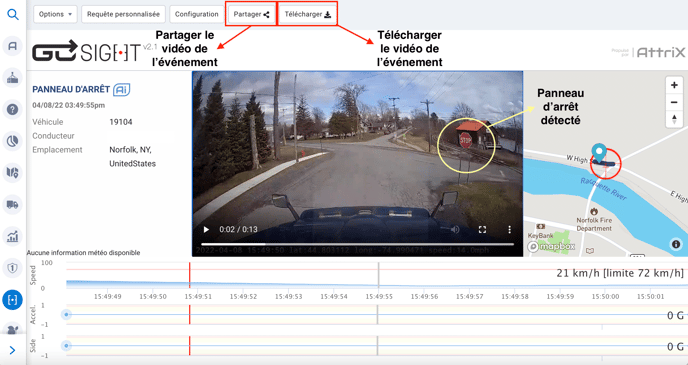This screenshot has height=365, width=688.
Task: Click the GoSight logo
Action: (86, 51)
